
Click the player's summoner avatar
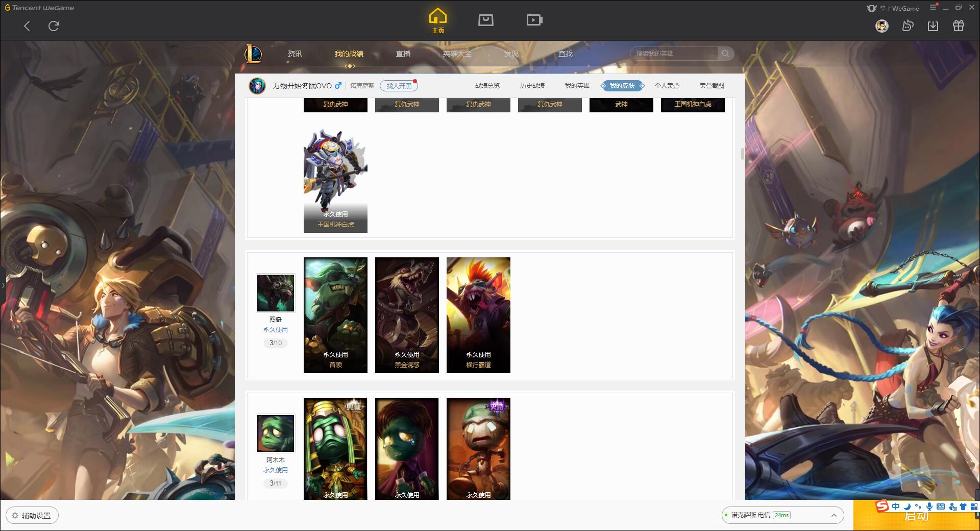[x=257, y=86]
